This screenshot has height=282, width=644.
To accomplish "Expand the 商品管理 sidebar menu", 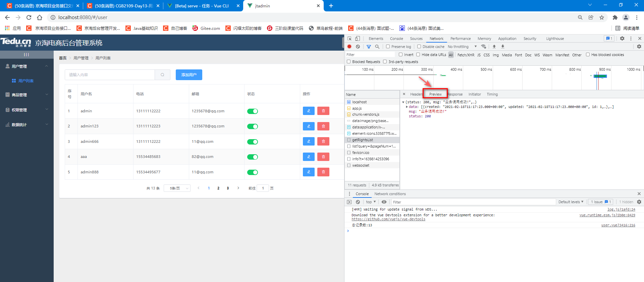I will (x=27, y=95).
